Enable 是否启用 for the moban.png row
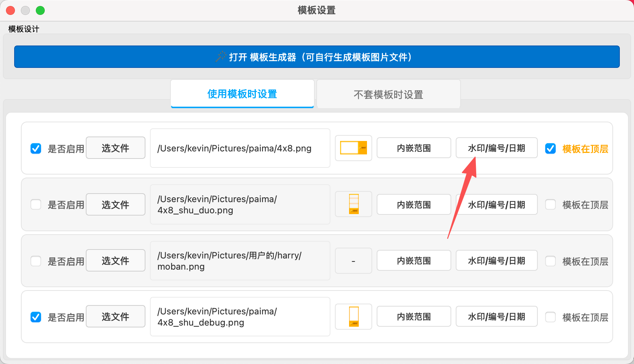Screen dimensions: 634x364 [36, 261]
